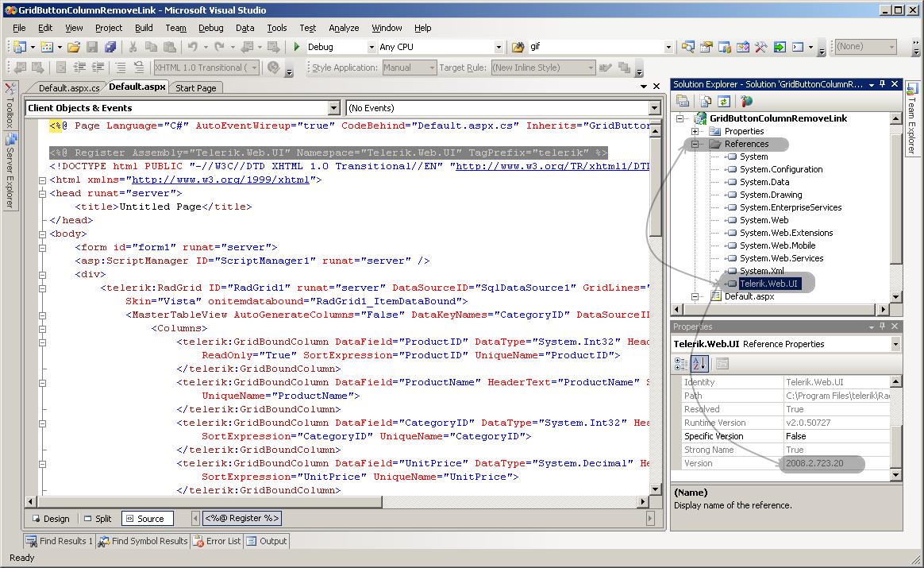Click Refresh in Solution Explorer toolbar

coord(723,101)
